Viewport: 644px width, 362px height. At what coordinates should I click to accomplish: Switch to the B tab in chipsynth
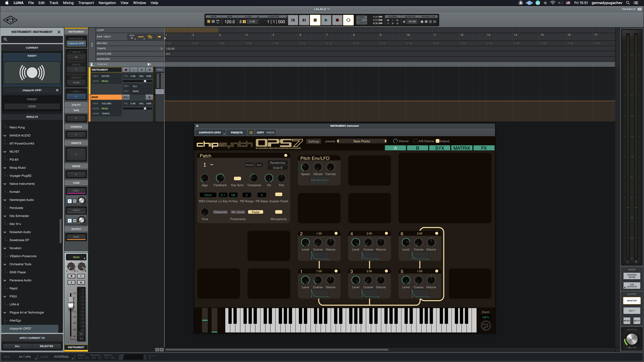point(417,148)
